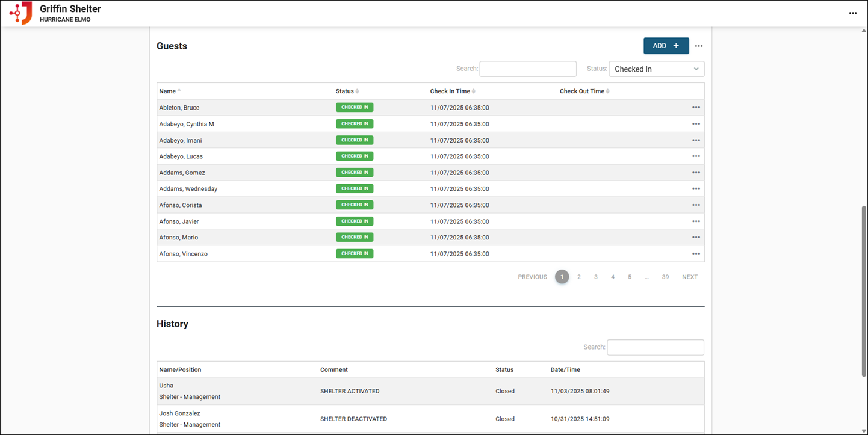868x435 pixels.
Task: Open row options for Afonso, Mario
Action: pos(696,238)
